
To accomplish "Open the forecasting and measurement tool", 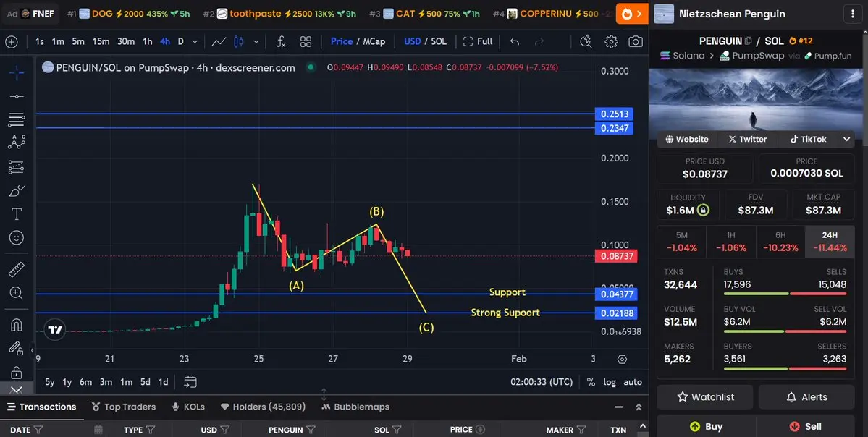I will (x=17, y=166).
